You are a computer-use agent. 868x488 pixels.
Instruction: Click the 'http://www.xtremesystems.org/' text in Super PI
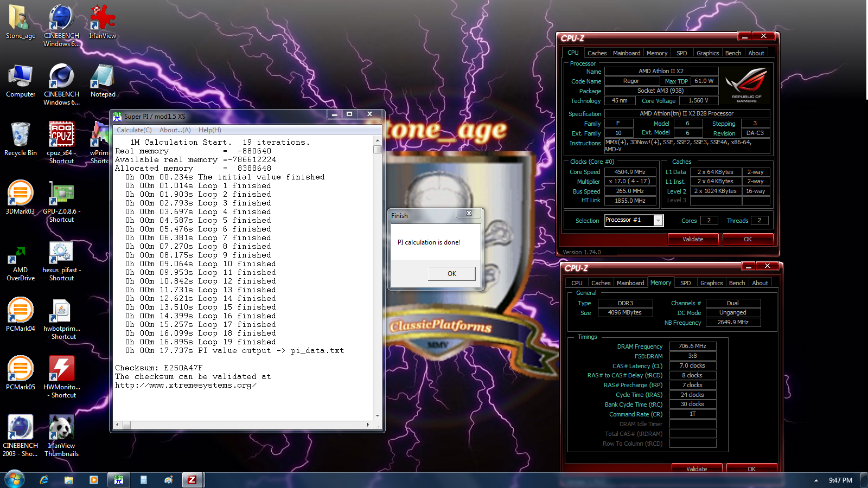(186, 385)
